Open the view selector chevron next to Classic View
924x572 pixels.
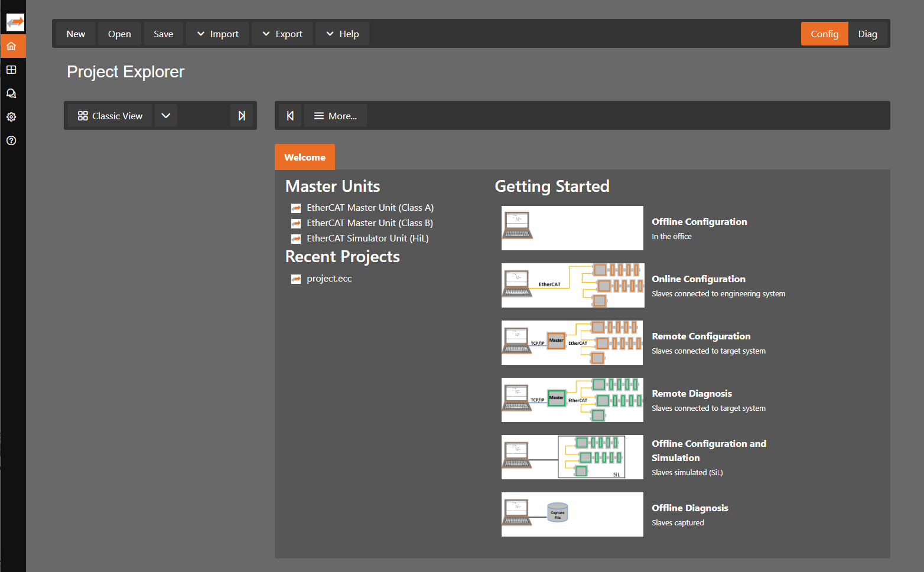tap(166, 116)
